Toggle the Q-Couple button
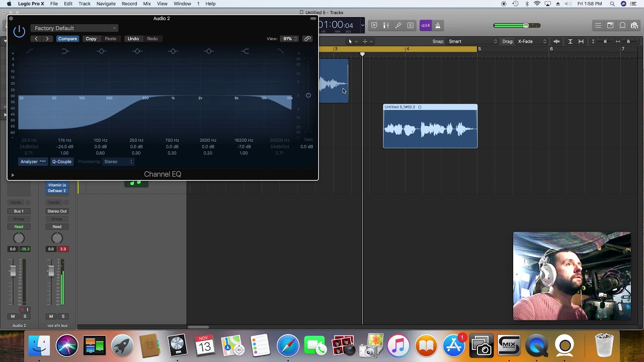The height and width of the screenshot is (362, 644). [x=62, y=162]
